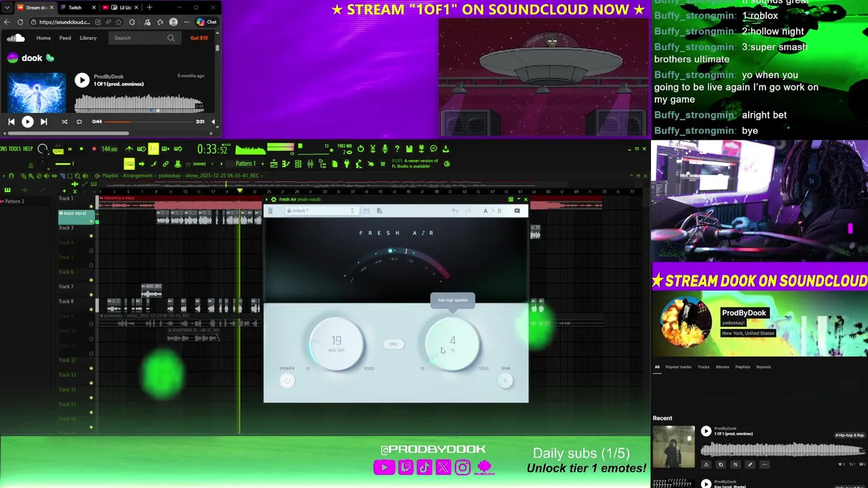Stop playback in FL Studio transport

81,148
